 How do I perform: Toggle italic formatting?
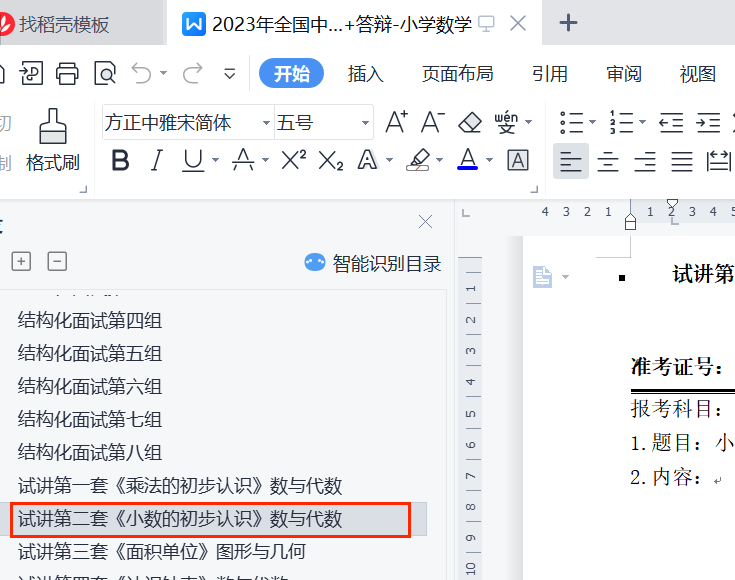tap(156, 160)
